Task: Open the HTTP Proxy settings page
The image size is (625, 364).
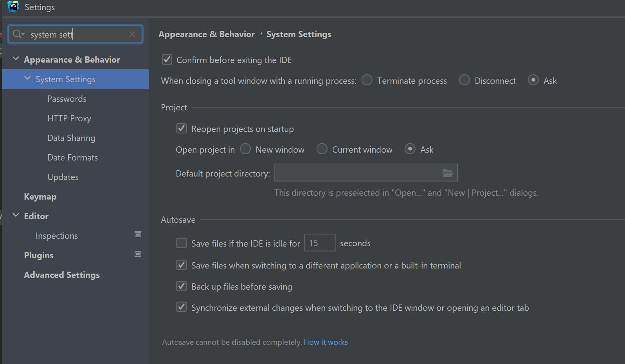Action: 69,118
